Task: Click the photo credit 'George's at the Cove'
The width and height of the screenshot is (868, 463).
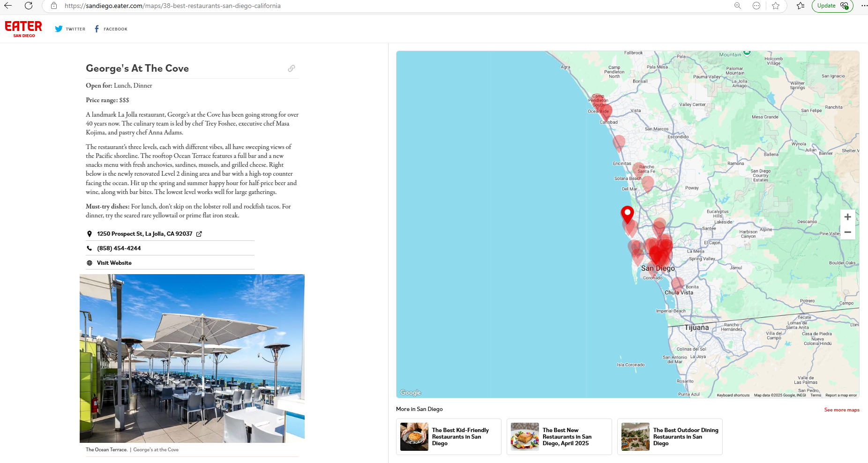Action: click(x=156, y=449)
